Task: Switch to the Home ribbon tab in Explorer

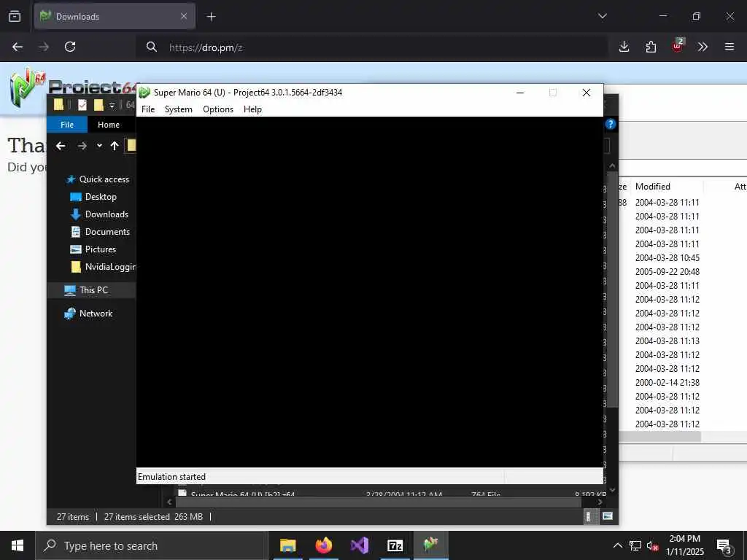Action: pyautogui.click(x=109, y=125)
